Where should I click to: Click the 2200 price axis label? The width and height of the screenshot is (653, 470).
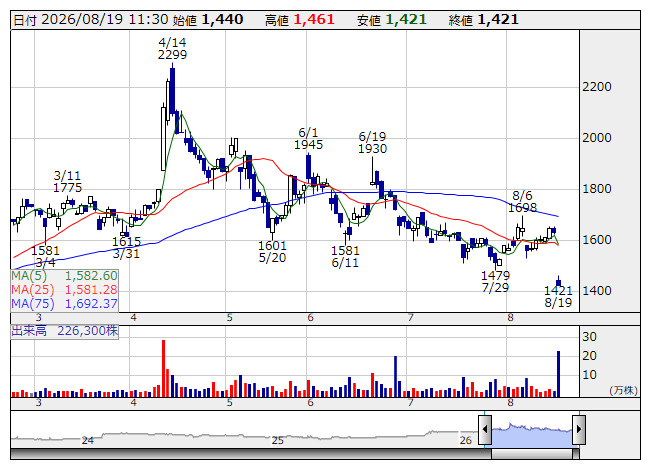597,87
